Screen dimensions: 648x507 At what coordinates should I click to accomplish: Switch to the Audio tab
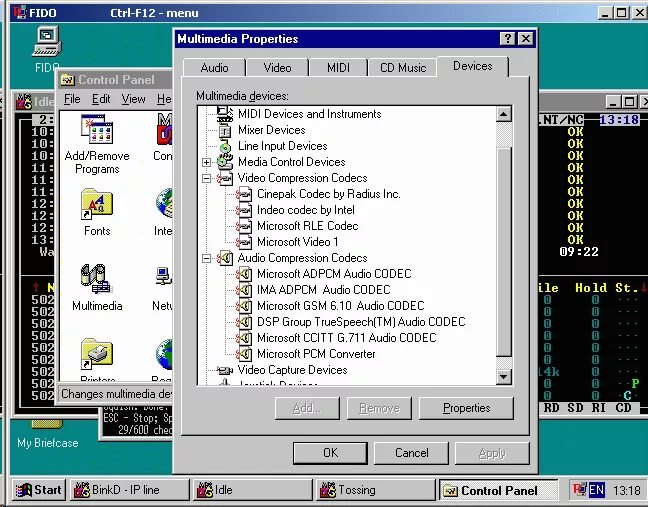[x=214, y=68]
